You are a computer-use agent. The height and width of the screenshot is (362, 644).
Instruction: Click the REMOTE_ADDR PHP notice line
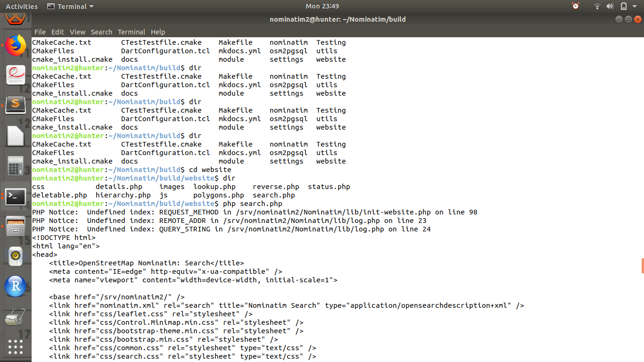[x=229, y=221]
